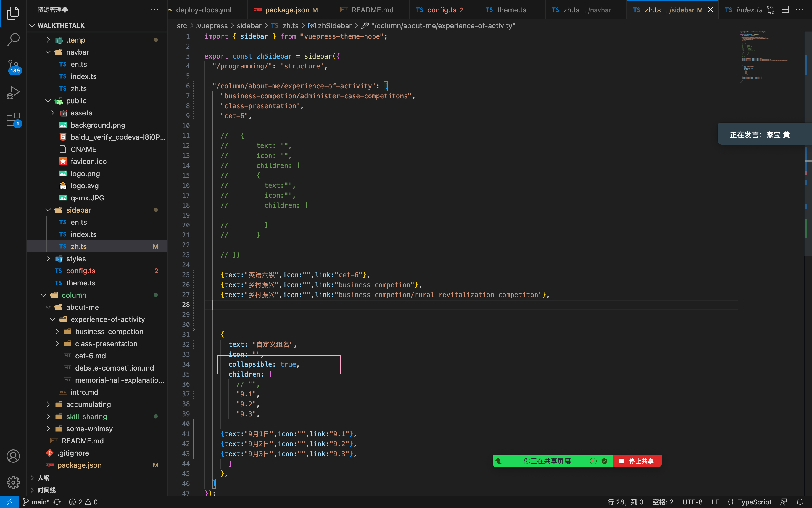
Task: Change indentation via 空格: 2
Action: click(x=663, y=502)
